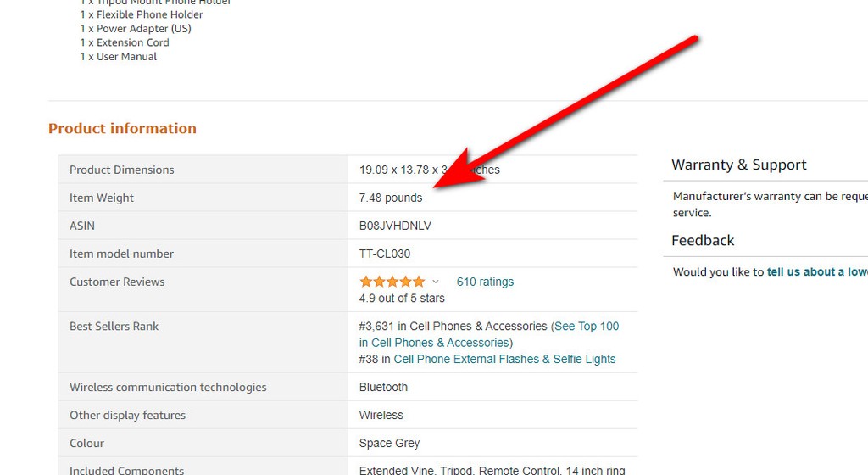Select the ASIN value B08JVHDNLV
This screenshot has height=475, width=868.
tap(395, 226)
